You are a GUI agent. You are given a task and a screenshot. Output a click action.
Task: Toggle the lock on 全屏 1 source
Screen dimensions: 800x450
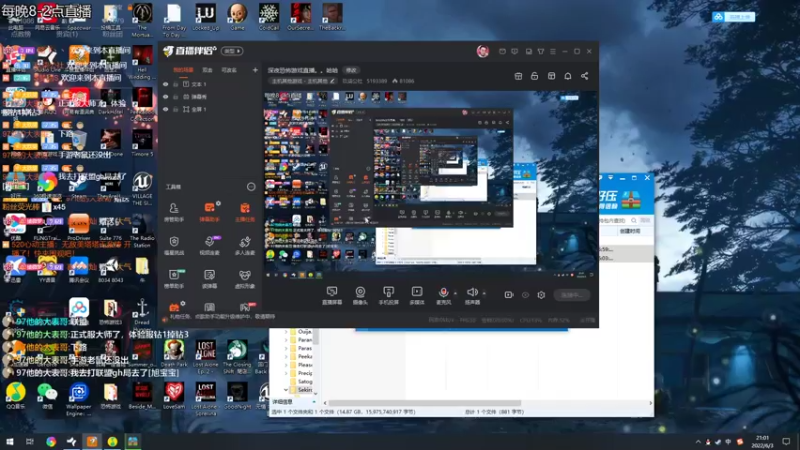(176, 109)
